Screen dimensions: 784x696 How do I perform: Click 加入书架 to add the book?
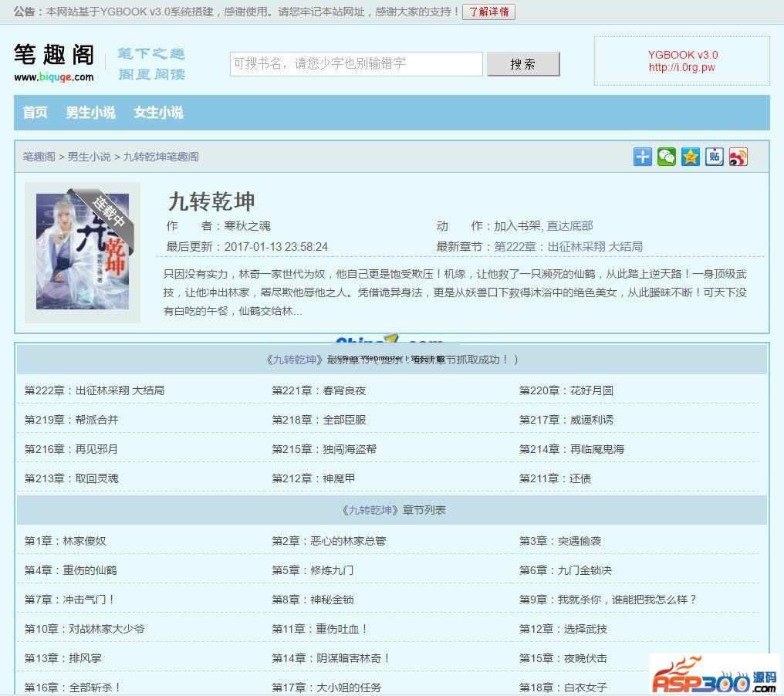click(x=517, y=226)
